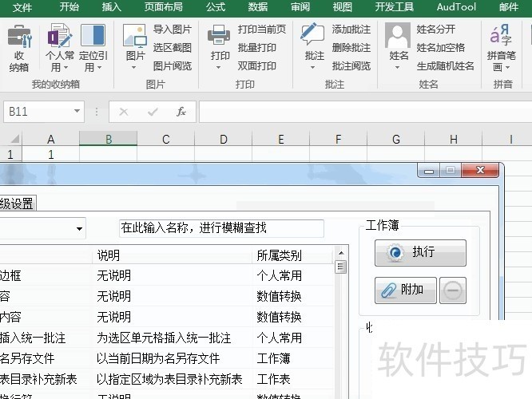Click 图片阅览

tap(173, 66)
